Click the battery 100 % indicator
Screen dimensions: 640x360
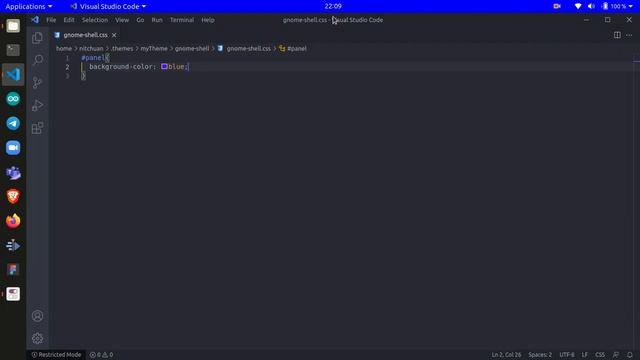point(614,6)
